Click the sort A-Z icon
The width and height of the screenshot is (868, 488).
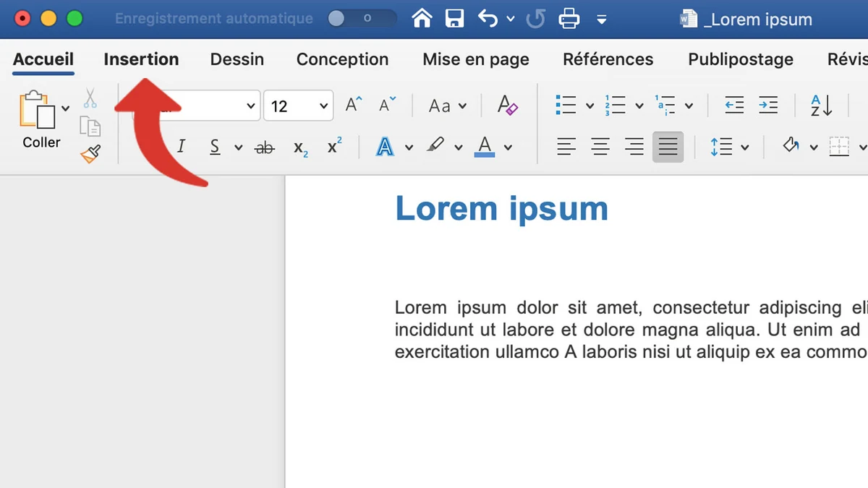click(x=820, y=105)
